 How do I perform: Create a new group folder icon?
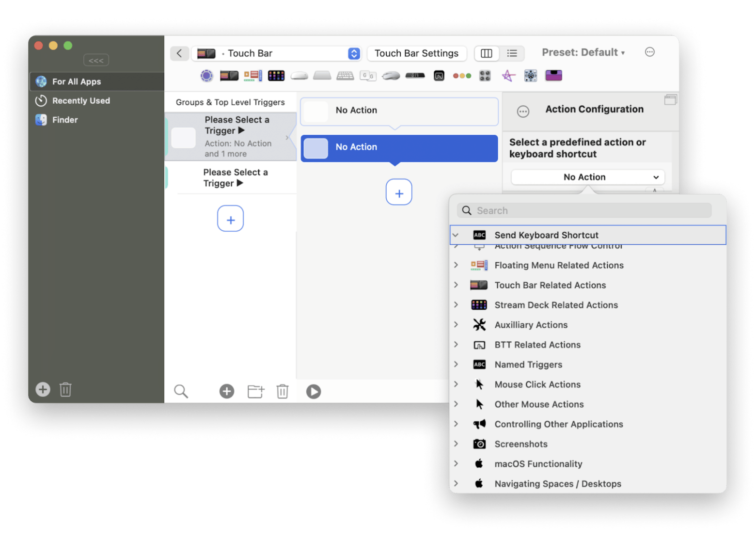click(255, 391)
